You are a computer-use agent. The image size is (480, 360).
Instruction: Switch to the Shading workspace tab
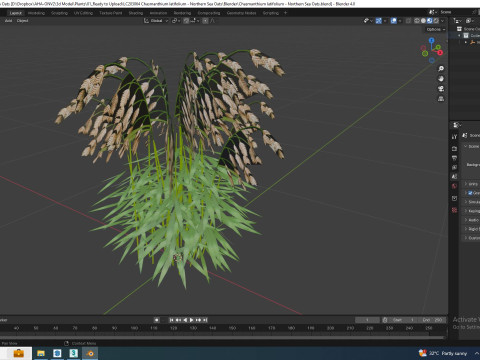coord(136,13)
